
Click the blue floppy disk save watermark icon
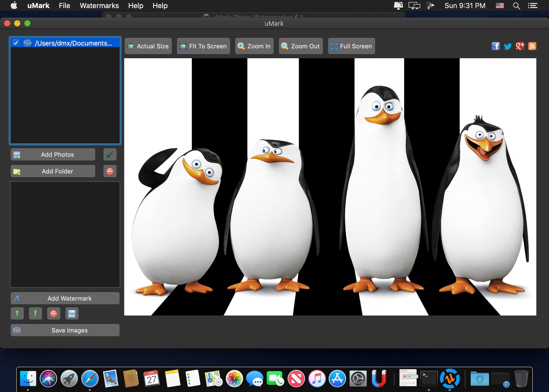click(72, 314)
